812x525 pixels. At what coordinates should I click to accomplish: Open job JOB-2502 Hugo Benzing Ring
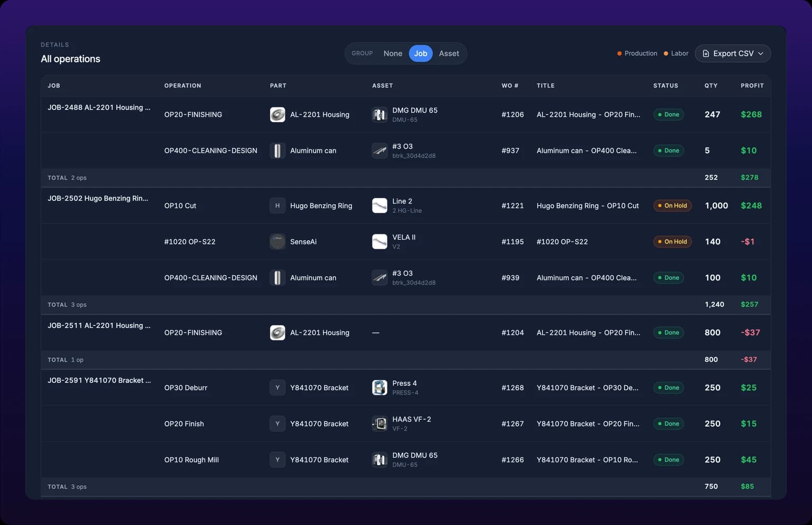98,198
